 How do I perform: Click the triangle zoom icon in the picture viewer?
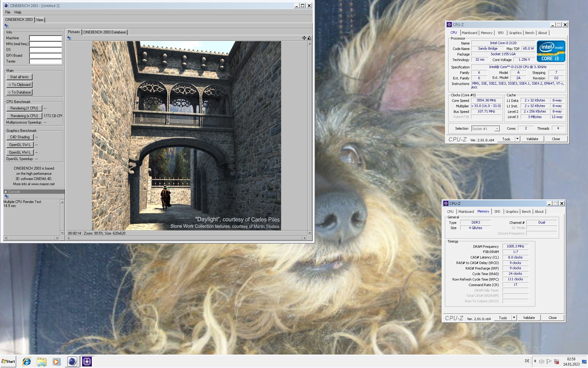click(309, 38)
